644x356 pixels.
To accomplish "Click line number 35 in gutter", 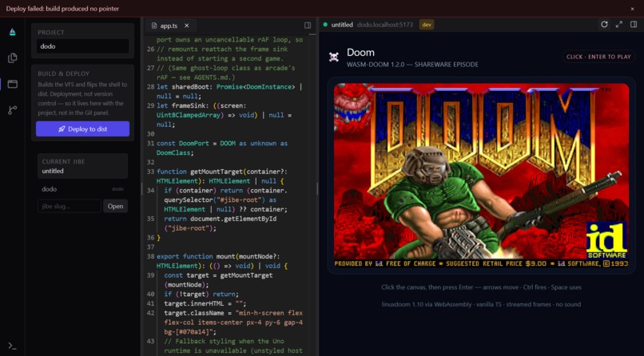I will click(150, 219).
